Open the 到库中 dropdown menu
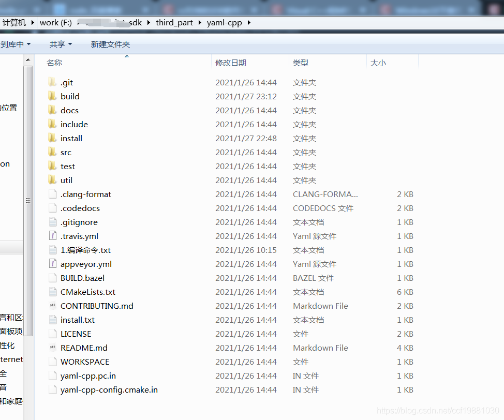 [15, 44]
